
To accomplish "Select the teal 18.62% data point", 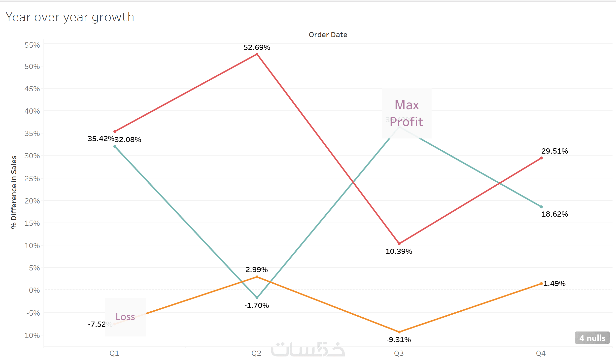I will (541, 207).
